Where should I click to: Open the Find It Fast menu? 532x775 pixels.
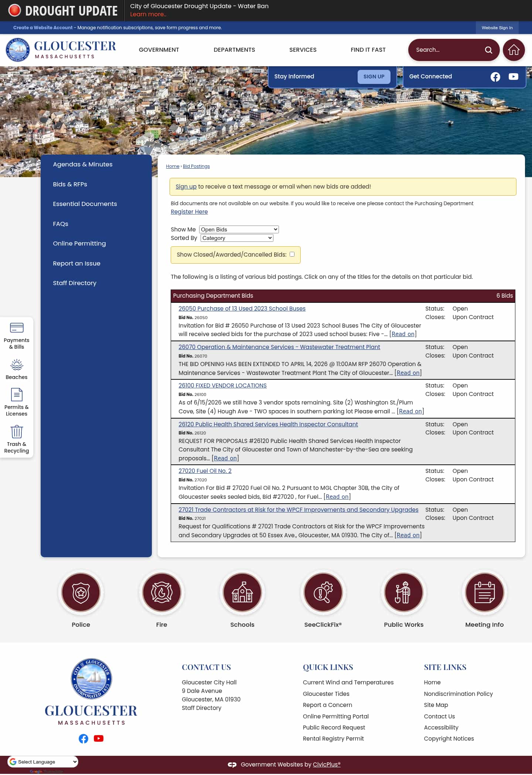click(x=368, y=50)
